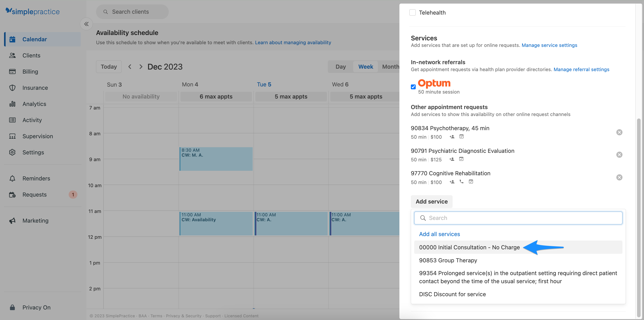
Task: Toggle online booking checkbox for 90791 evaluation
Action: point(461,159)
